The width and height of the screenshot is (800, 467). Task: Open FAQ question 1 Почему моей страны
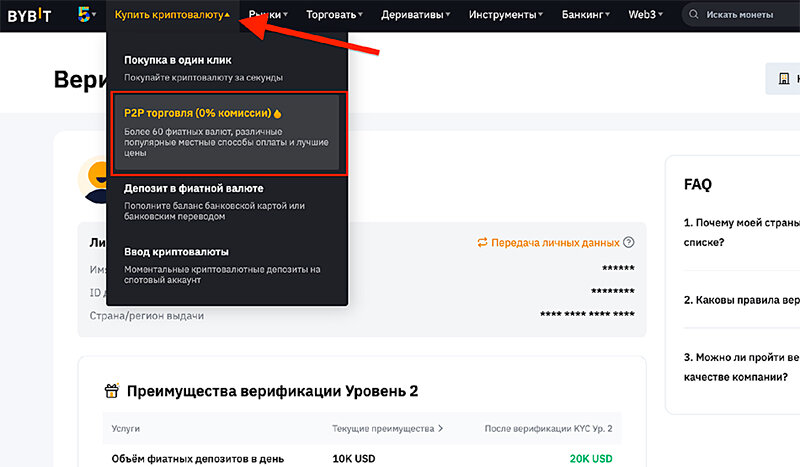click(741, 232)
